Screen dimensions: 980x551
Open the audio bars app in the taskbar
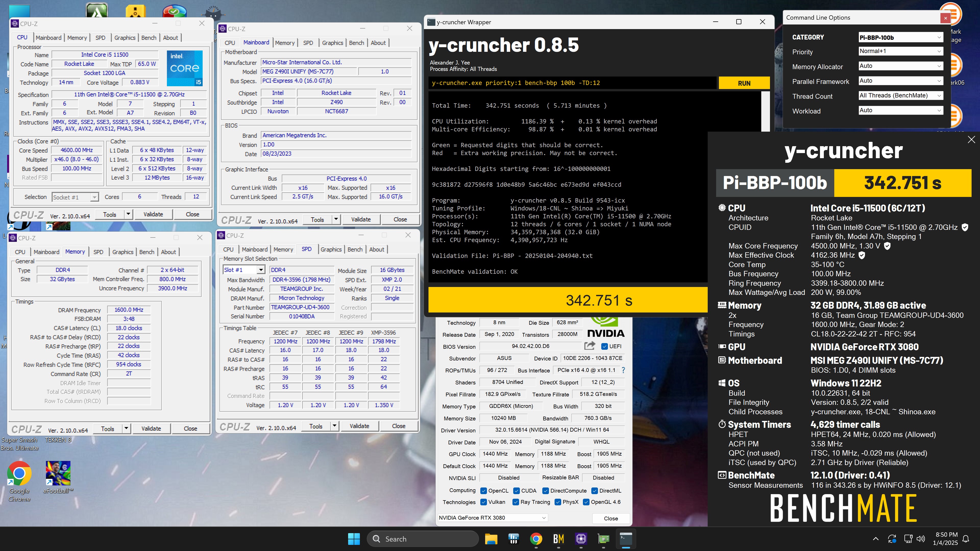pyautogui.click(x=513, y=539)
